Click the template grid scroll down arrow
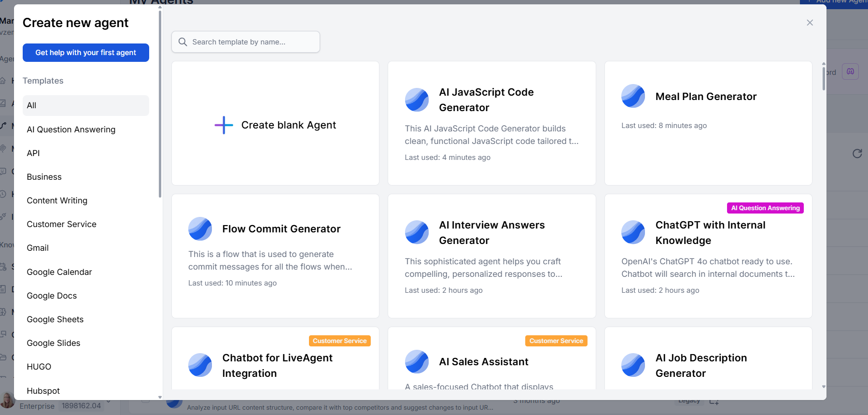The height and width of the screenshot is (415, 868). tap(824, 387)
